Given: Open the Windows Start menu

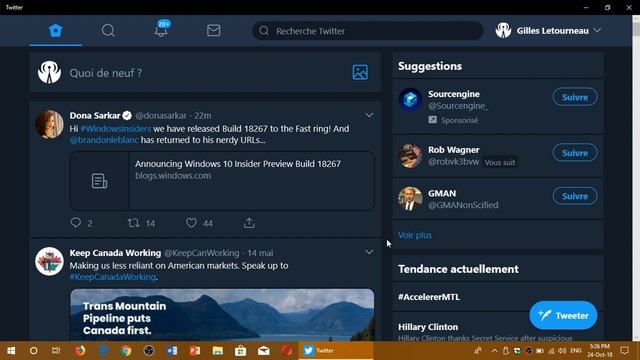Looking at the screenshot, I should coord(11,351).
